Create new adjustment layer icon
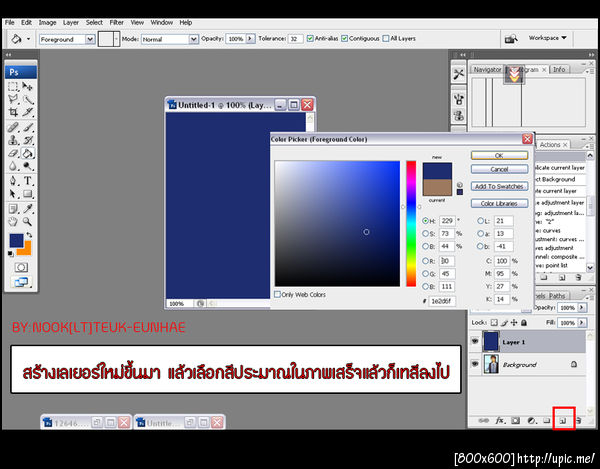The width and height of the screenshot is (600, 469). coord(532,420)
